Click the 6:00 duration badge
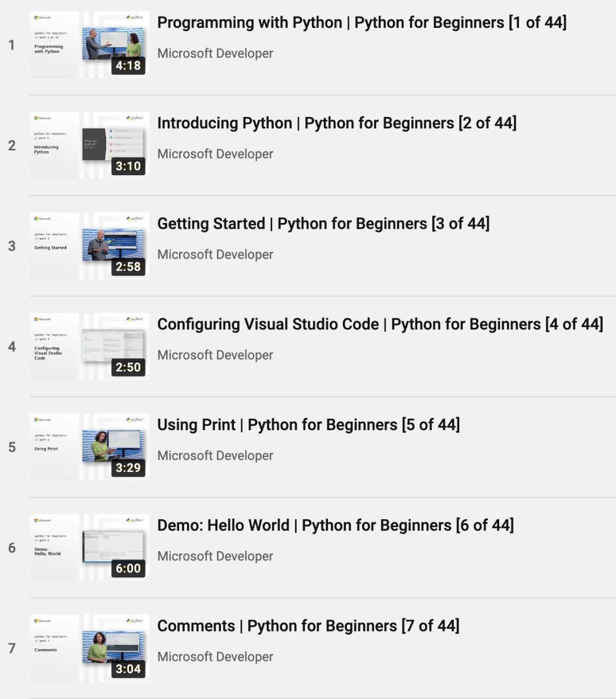The image size is (616, 699). (x=128, y=568)
